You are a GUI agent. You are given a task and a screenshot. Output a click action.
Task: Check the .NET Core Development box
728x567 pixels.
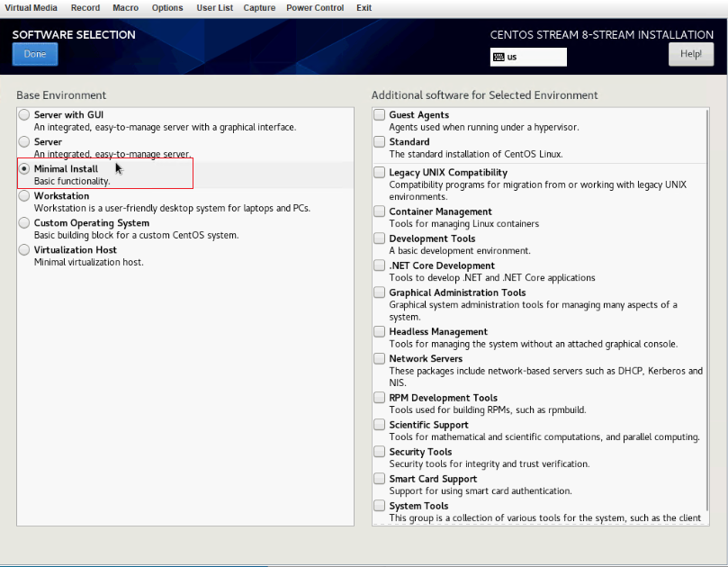380,265
